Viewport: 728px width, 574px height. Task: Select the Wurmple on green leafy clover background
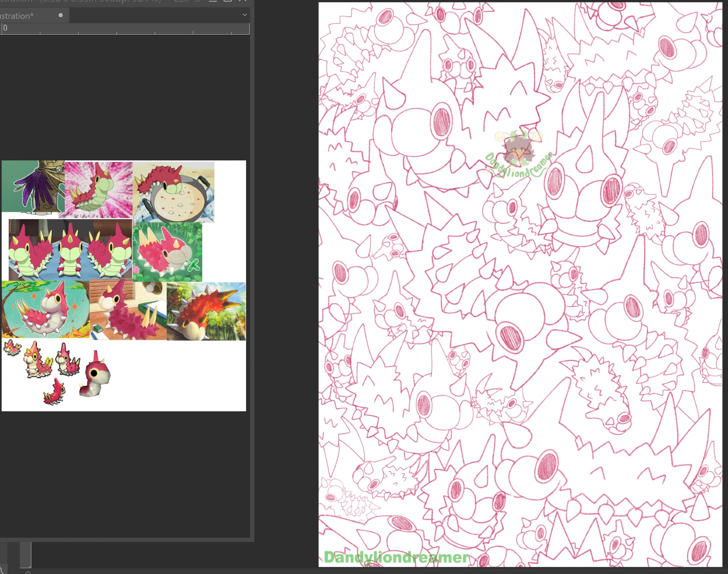(167, 252)
